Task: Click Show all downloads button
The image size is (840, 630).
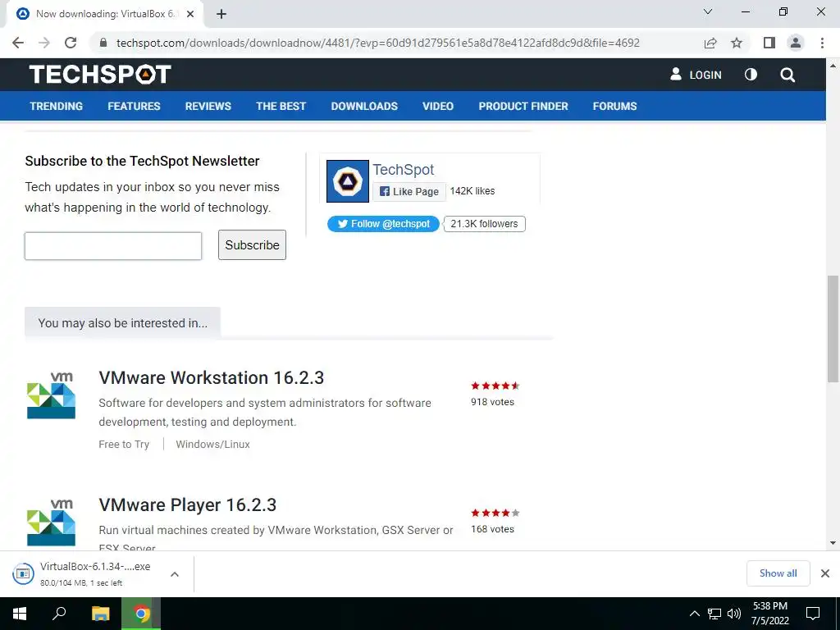Action: click(x=778, y=573)
